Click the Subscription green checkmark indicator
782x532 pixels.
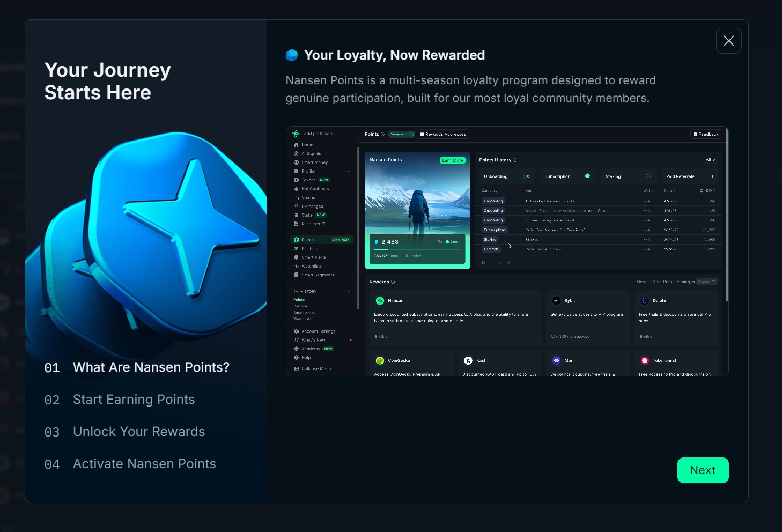587,176
